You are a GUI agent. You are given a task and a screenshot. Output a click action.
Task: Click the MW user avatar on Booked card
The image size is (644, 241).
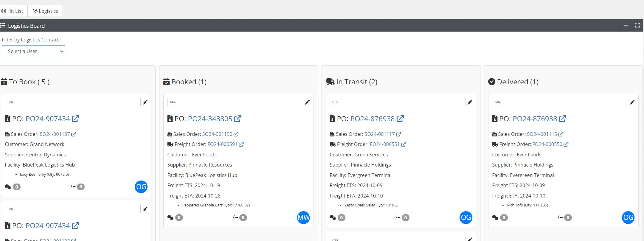pyautogui.click(x=303, y=217)
